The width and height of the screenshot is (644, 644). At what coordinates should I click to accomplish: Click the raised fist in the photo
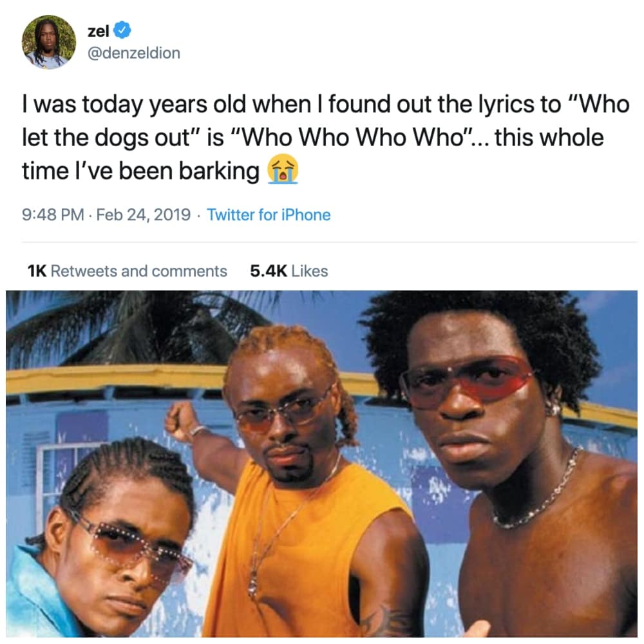(182, 421)
